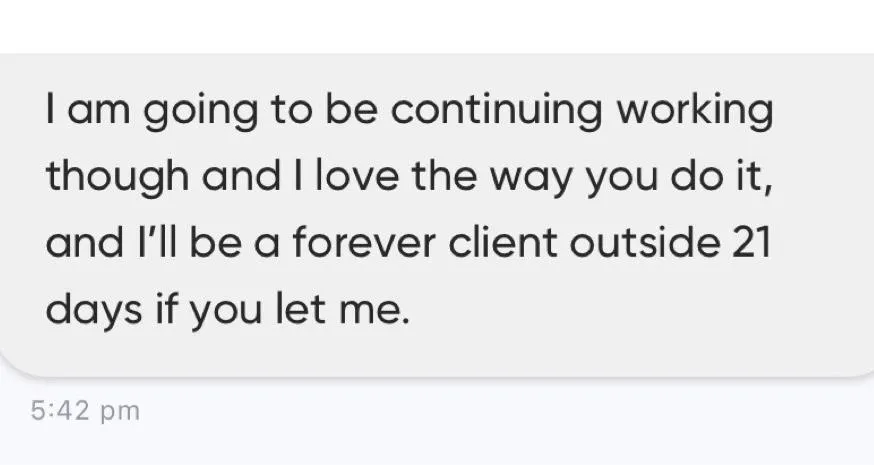Viewport: 874px width, 465px height.
Task: Click the word "working" in first line
Action: [x=695, y=110]
